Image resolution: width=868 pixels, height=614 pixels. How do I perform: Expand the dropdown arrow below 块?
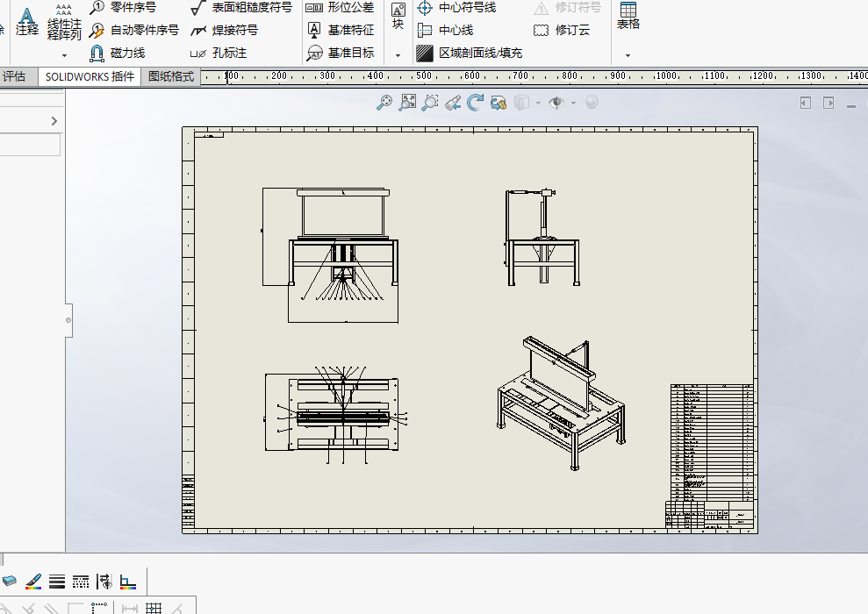tap(398, 55)
